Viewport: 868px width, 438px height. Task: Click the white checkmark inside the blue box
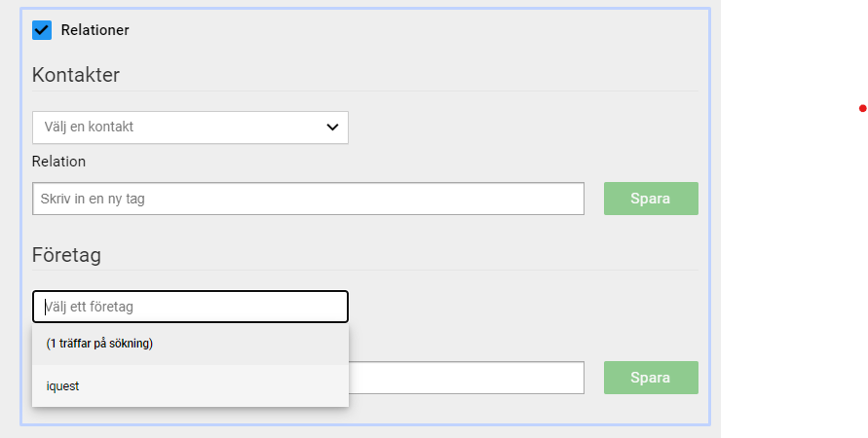pos(42,30)
